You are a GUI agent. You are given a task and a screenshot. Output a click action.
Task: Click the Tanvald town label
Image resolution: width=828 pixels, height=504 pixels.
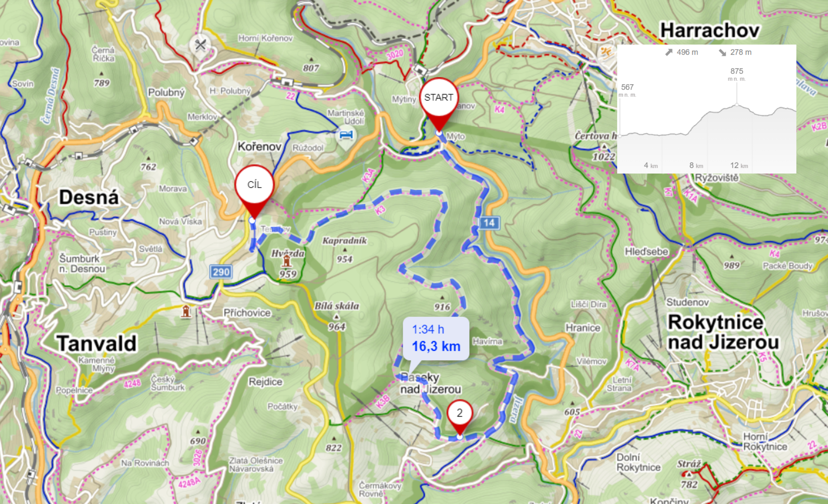coord(97,343)
